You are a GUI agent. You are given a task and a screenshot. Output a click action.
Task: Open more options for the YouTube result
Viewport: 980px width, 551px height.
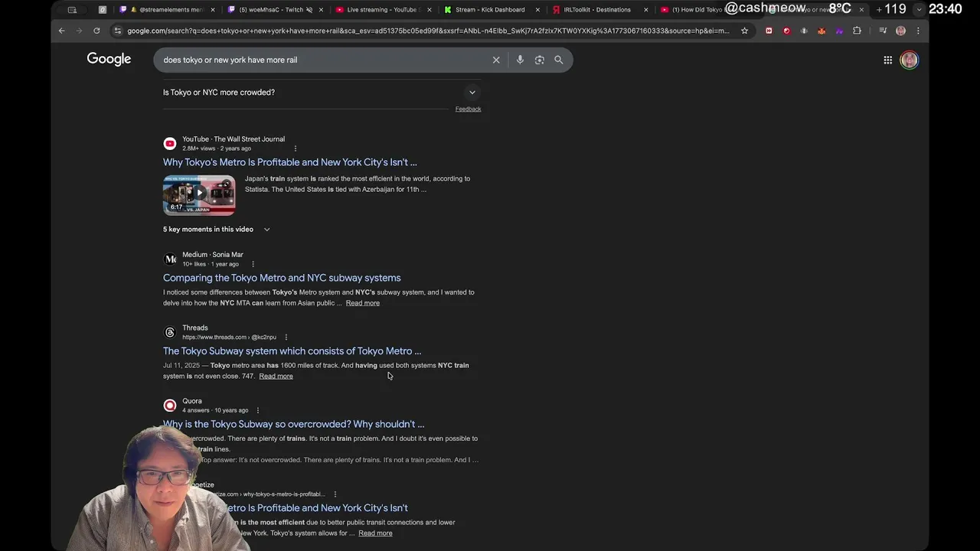295,148
